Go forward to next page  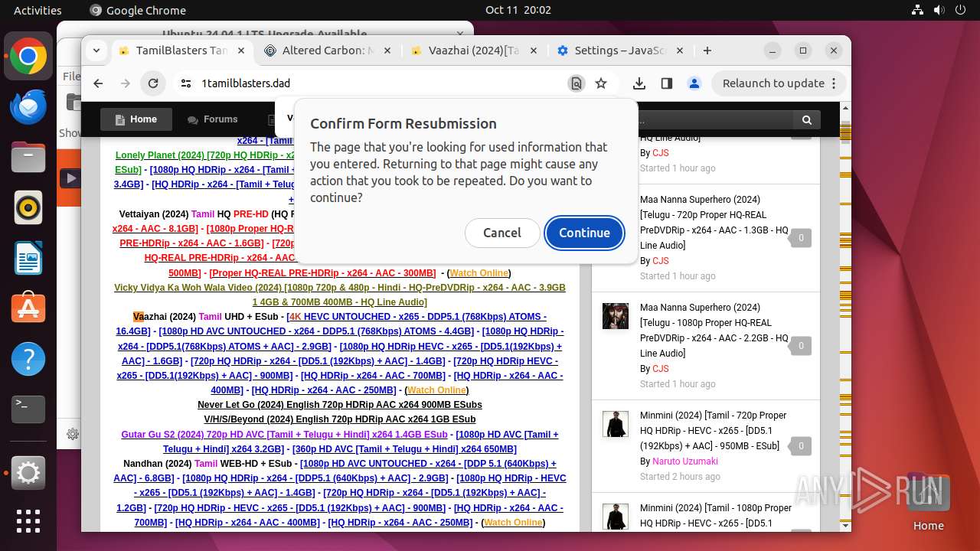tap(126, 83)
